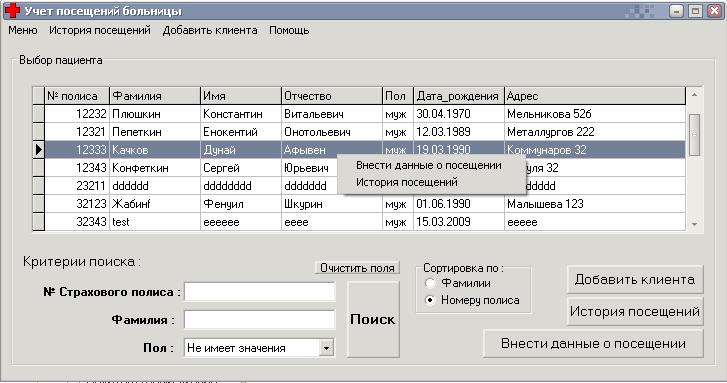Click the Пол column header
Image resolution: width=727 pixels, height=383 pixels.
pos(398,96)
